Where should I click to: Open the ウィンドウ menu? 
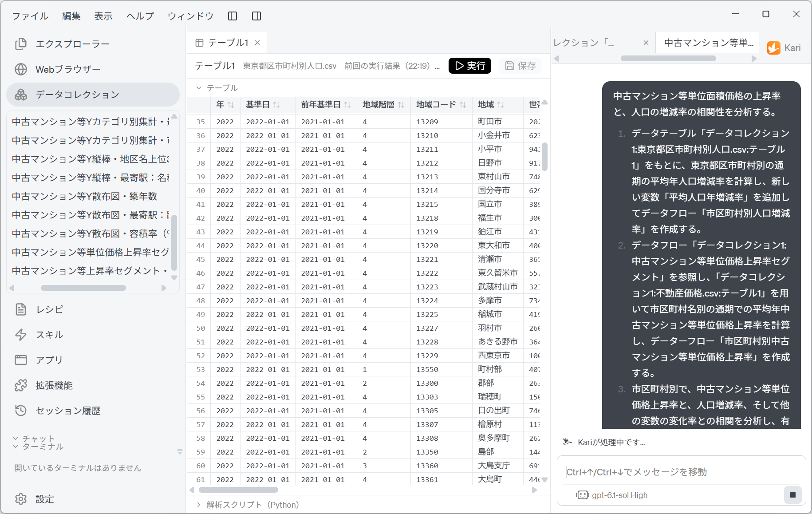[191, 16]
